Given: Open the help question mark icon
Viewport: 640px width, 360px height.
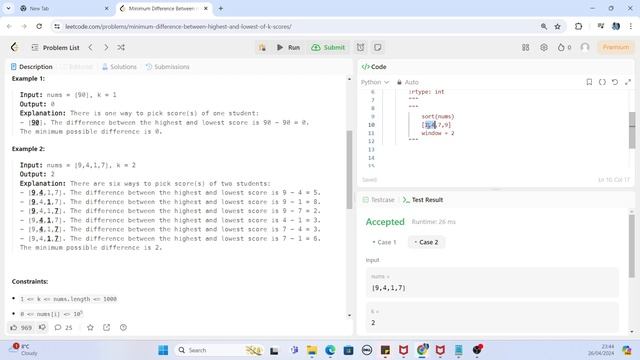Looking at the screenshot, I should coord(123,327).
